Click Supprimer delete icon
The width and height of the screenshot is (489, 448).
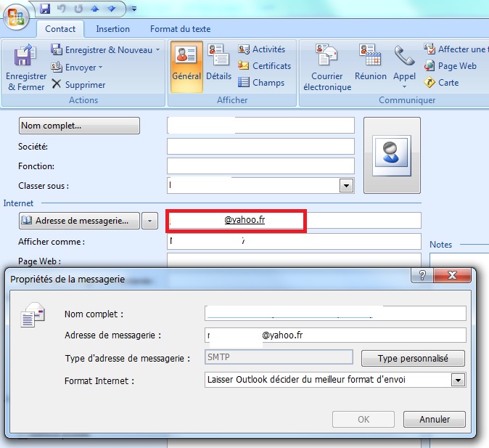56,84
